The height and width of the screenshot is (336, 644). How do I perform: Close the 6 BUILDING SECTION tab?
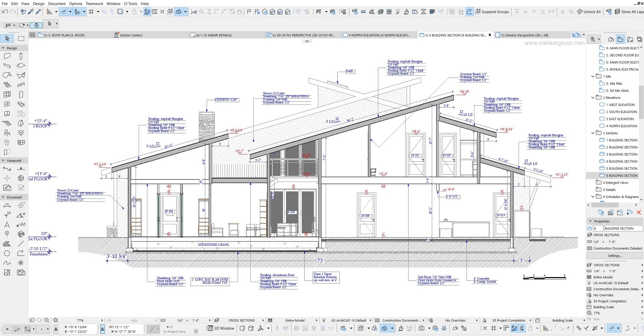[x=490, y=35]
